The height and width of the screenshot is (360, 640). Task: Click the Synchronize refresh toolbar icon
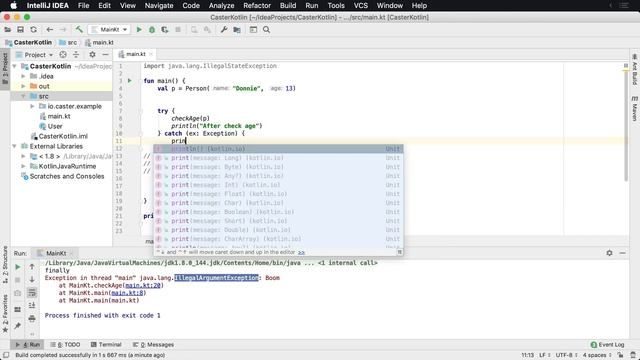[x=33, y=30]
